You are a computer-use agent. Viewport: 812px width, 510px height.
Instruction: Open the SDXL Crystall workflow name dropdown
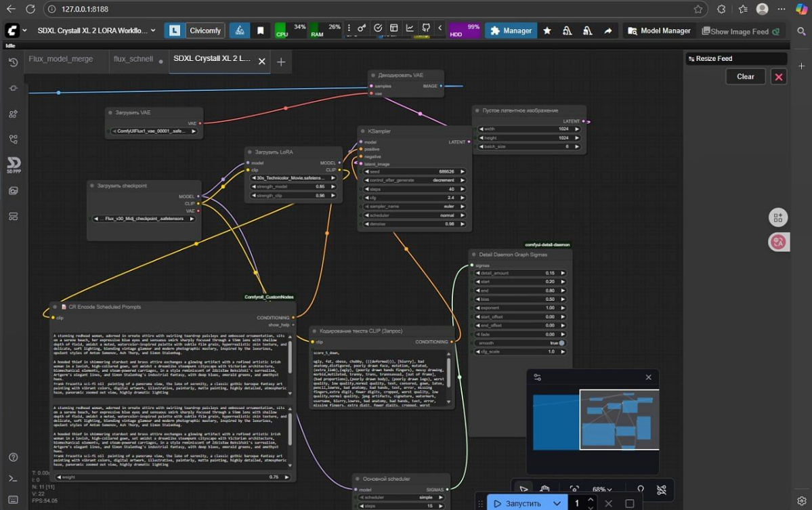(x=96, y=30)
